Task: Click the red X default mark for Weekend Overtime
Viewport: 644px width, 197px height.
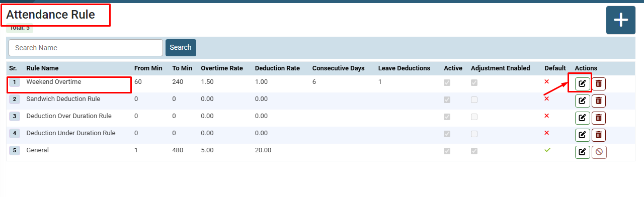Action: [x=547, y=81]
